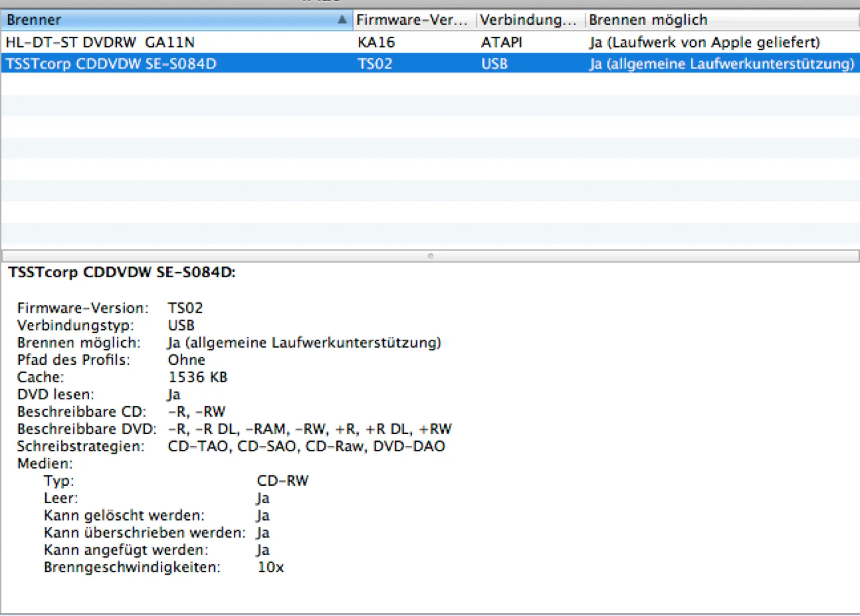Select the HL-DT-ST DVDRW GA11N row
860x616 pixels.
tap(100, 42)
